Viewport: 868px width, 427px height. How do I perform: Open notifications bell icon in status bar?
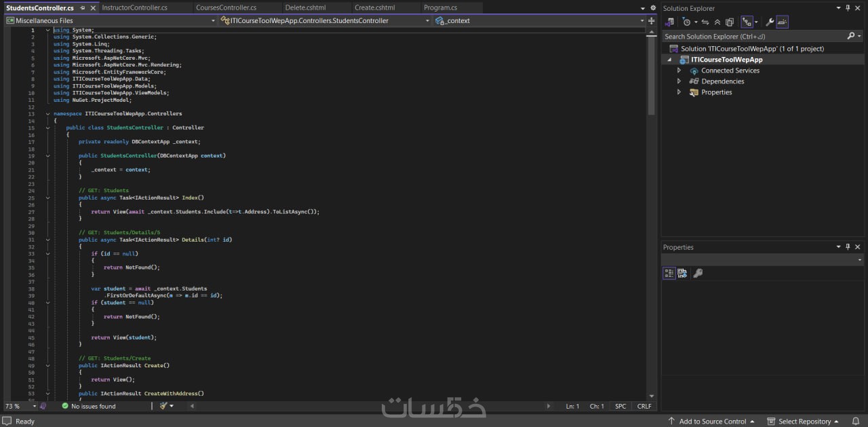tap(856, 421)
